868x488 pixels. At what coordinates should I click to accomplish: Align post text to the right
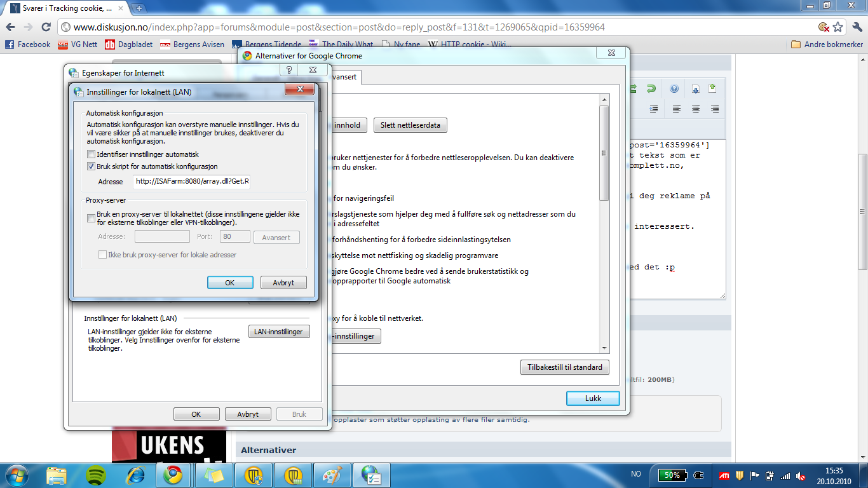[x=715, y=109]
